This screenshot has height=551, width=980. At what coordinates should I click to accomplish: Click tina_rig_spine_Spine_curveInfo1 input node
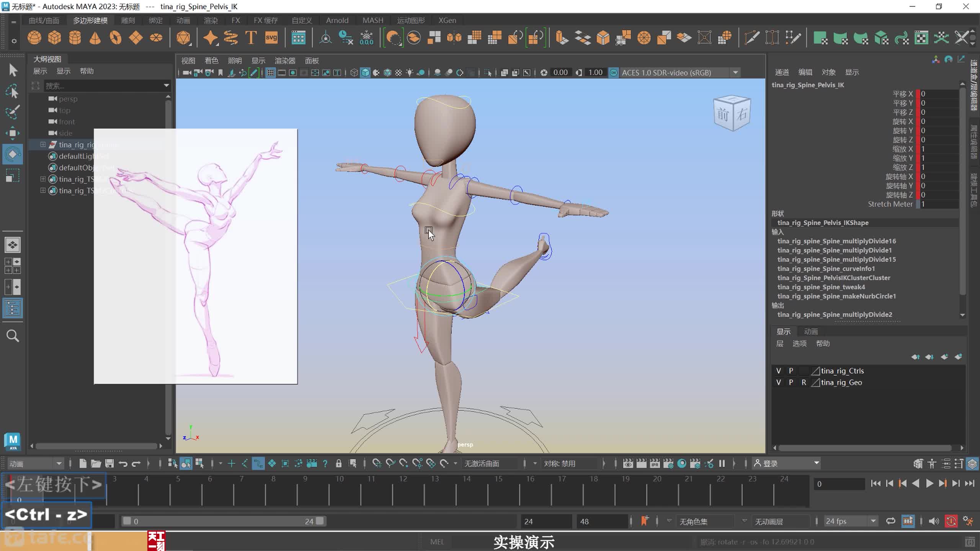tap(826, 269)
